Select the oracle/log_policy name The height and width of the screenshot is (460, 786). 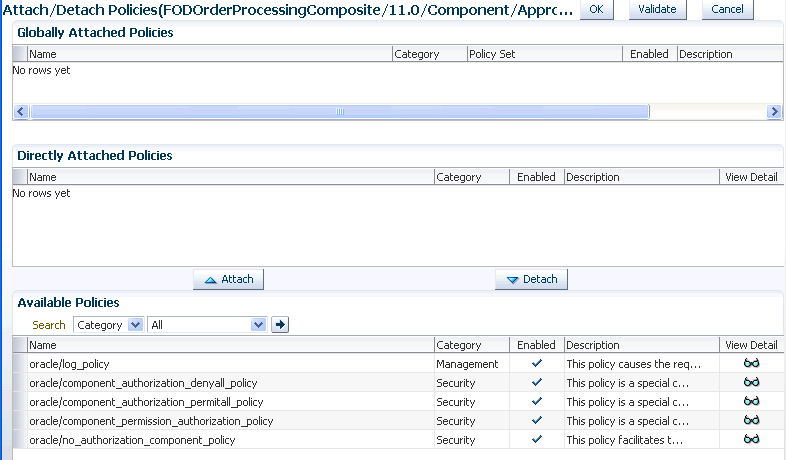(69, 364)
